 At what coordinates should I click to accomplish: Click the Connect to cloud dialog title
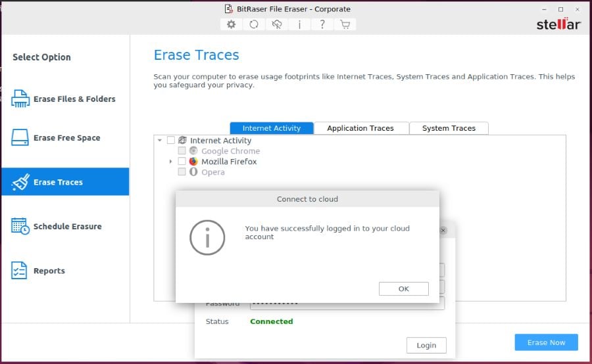(307, 199)
